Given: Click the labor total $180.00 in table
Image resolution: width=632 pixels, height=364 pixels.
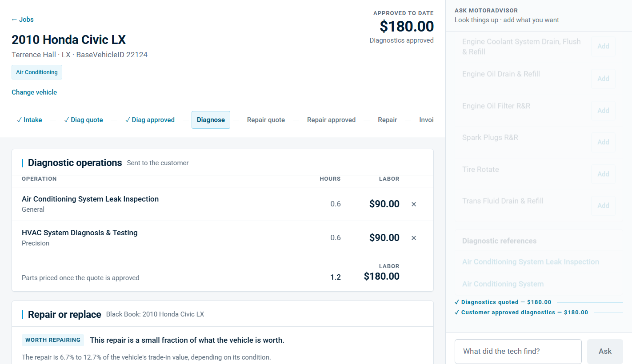Looking at the screenshot, I should point(382,277).
